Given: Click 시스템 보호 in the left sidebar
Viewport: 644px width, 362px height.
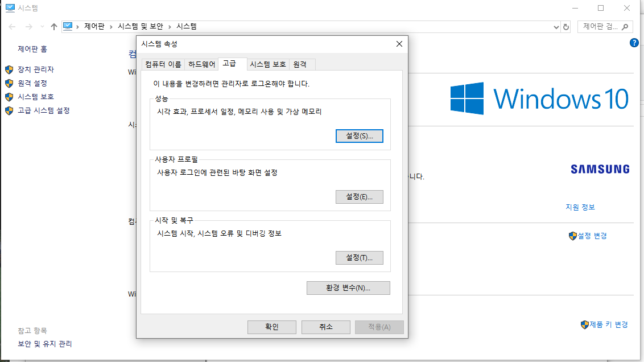Looking at the screenshot, I should pyautogui.click(x=36, y=97).
